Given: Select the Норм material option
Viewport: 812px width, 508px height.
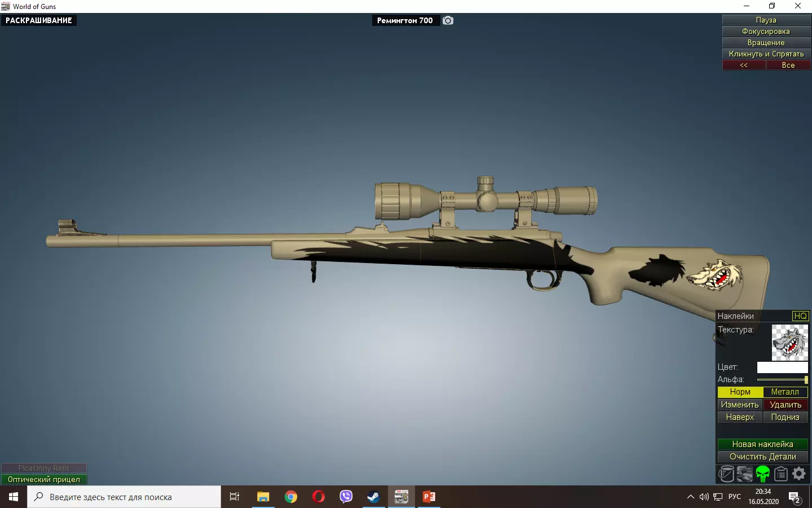Looking at the screenshot, I should pos(740,392).
